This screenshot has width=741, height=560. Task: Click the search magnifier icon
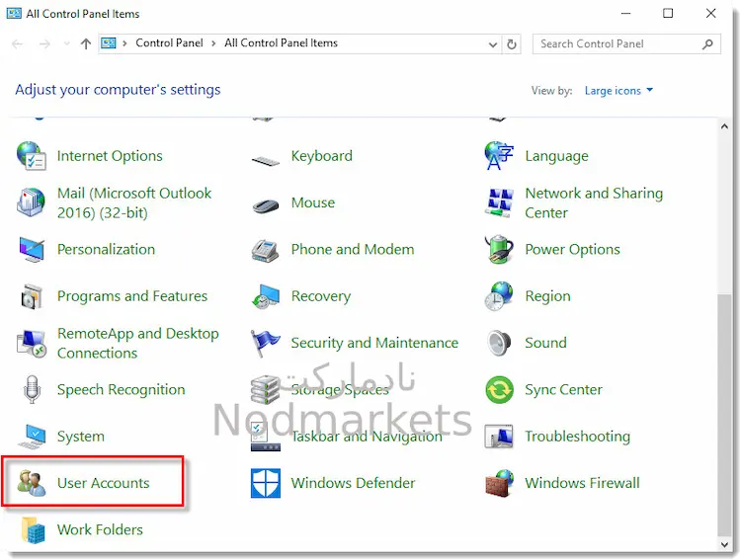[707, 43]
